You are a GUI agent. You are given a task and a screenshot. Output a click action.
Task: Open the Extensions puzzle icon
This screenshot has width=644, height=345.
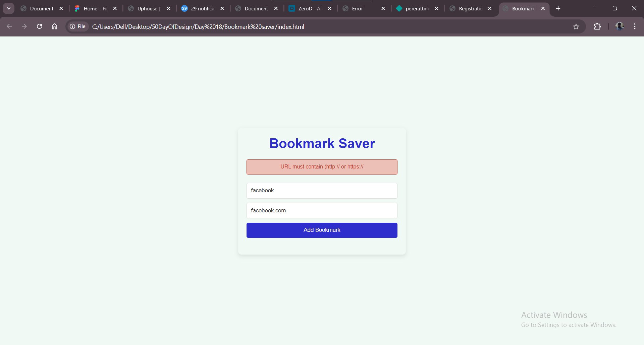[x=597, y=26]
